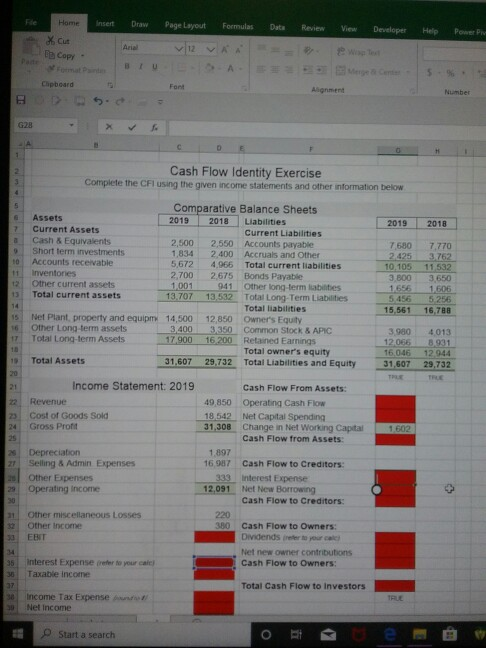Switch to the Developer tab

(x=389, y=29)
